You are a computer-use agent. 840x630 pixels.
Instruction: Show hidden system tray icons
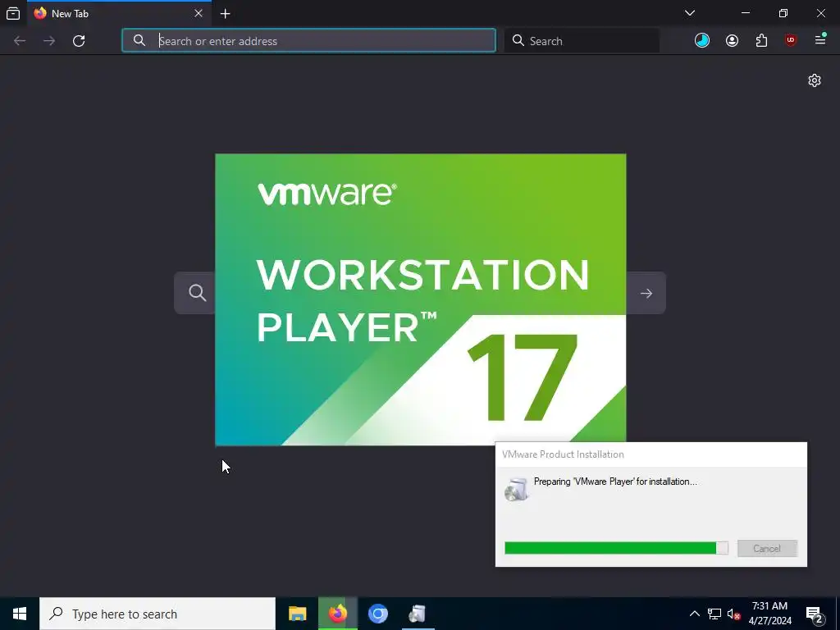[694, 614]
